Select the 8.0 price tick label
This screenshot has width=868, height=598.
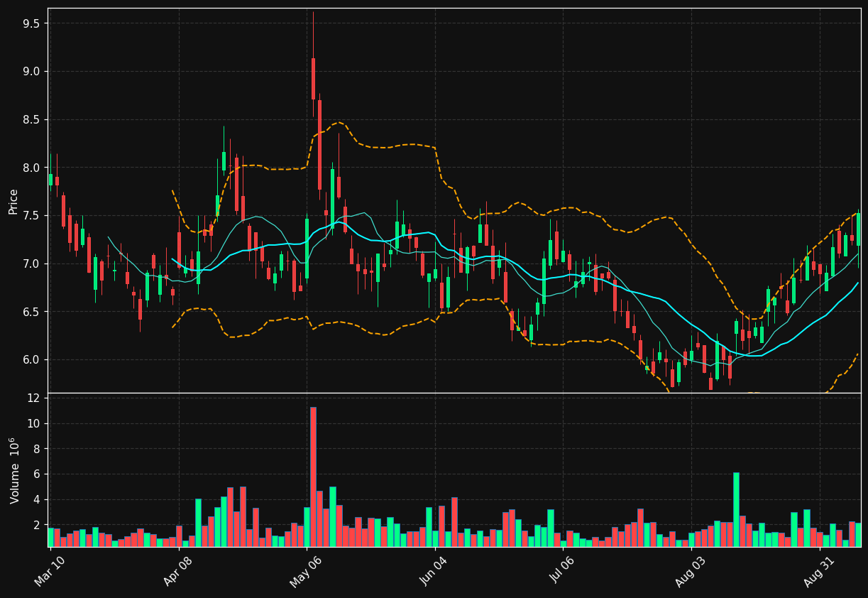tap(31, 168)
